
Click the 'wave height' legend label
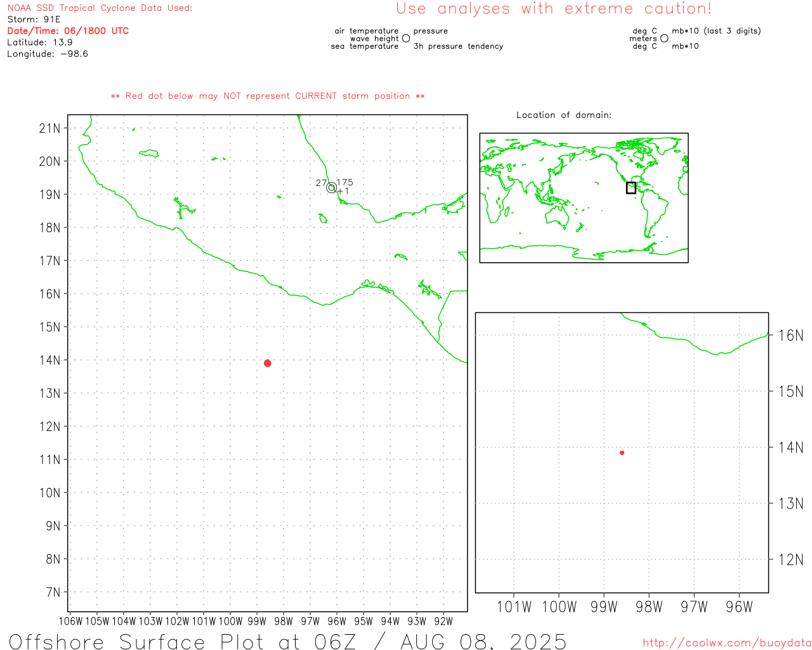[374, 38]
